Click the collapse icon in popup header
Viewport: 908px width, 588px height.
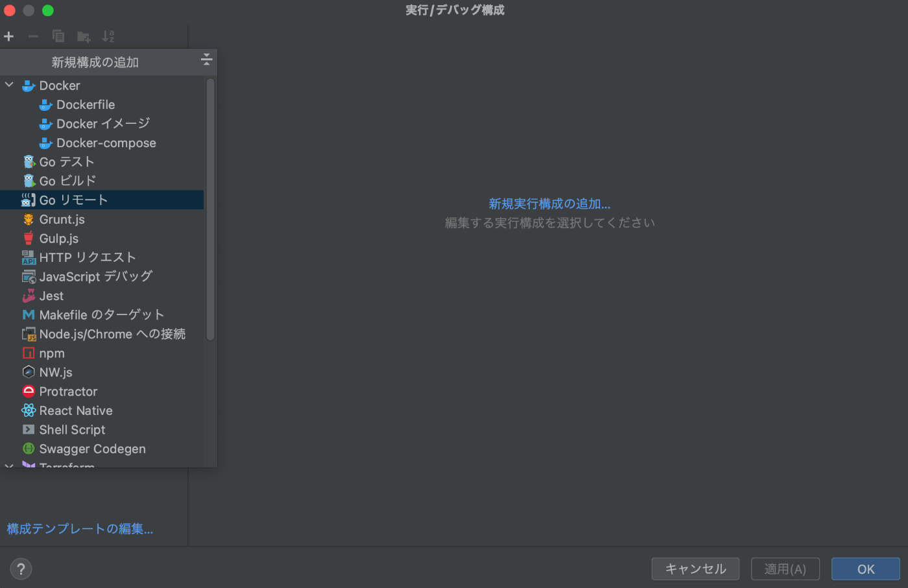pos(206,60)
